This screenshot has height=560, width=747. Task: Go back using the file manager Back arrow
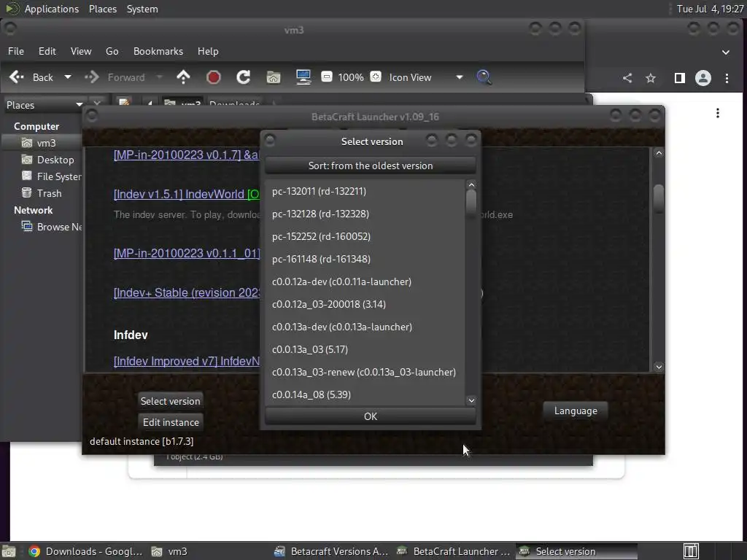coord(17,77)
